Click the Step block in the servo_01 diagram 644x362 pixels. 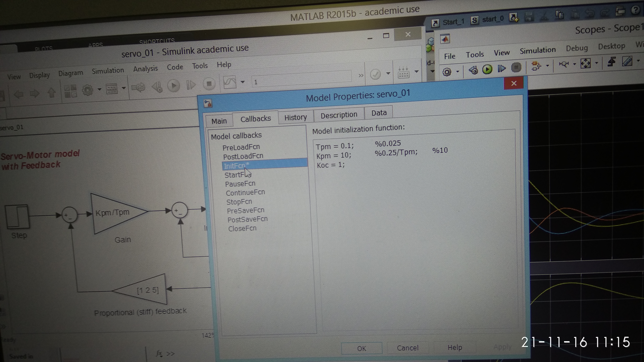click(x=17, y=216)
